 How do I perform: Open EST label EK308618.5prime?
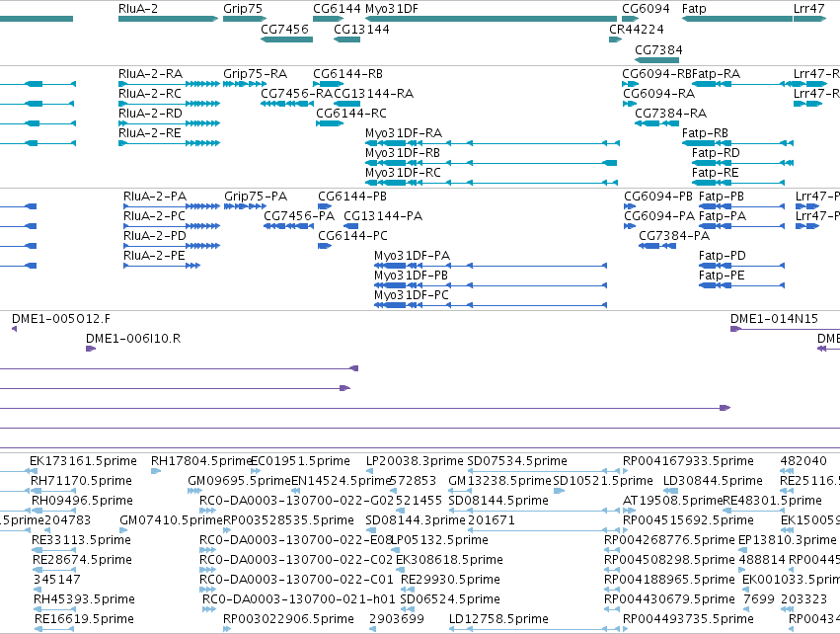(449, 560)
